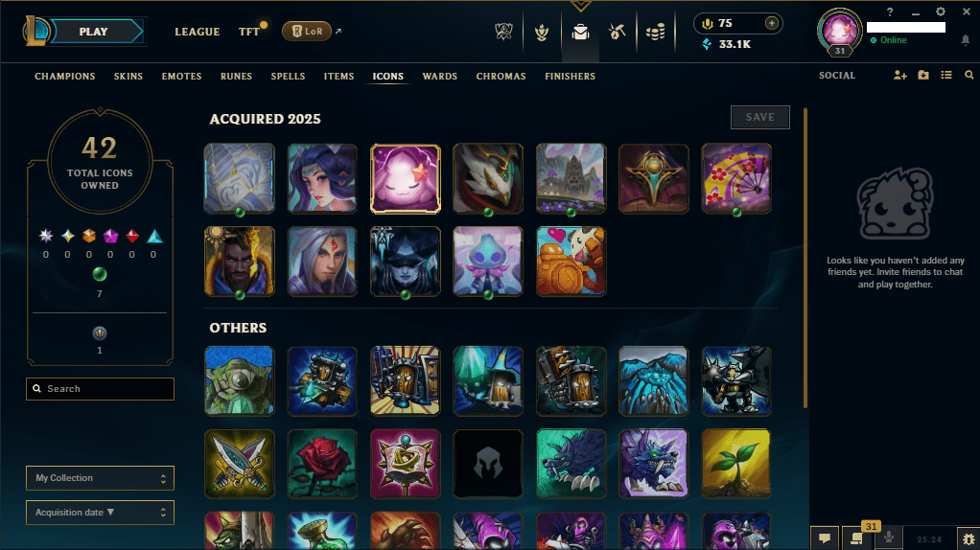Filter by blue triangle gem rarity
The height and width of the screenshot is (550, 980).
(154, 236)
